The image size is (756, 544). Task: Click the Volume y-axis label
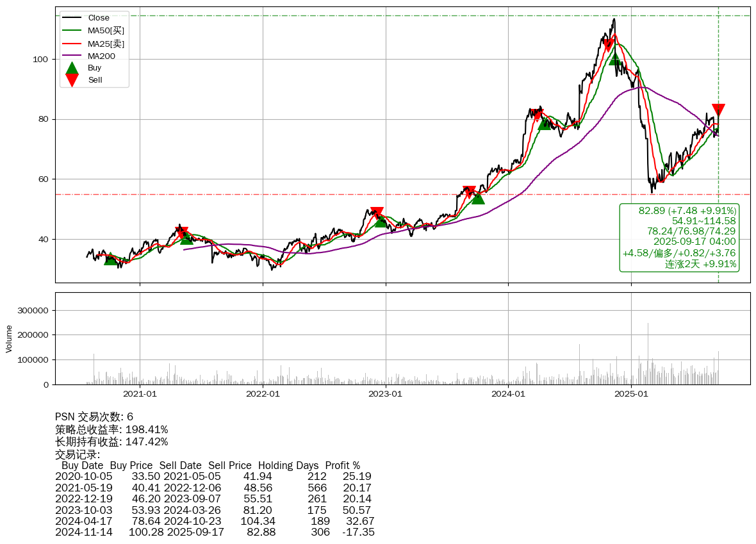(x=9, y=338)
